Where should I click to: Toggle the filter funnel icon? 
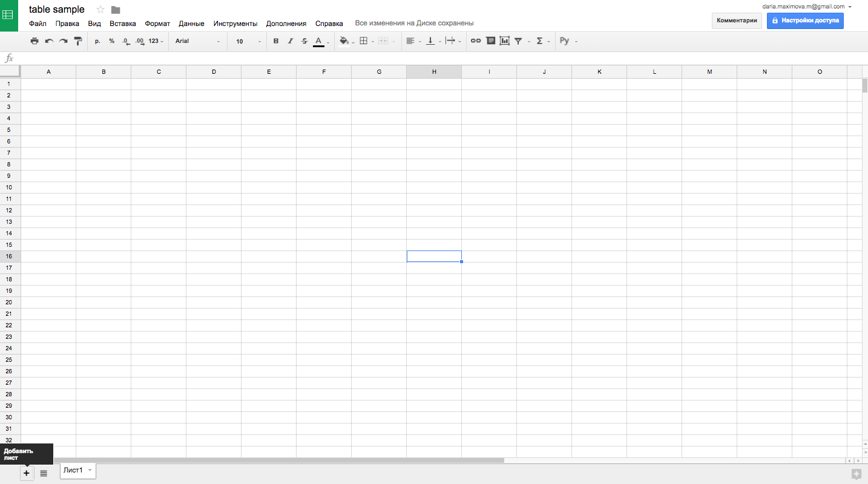coord(518,41)
